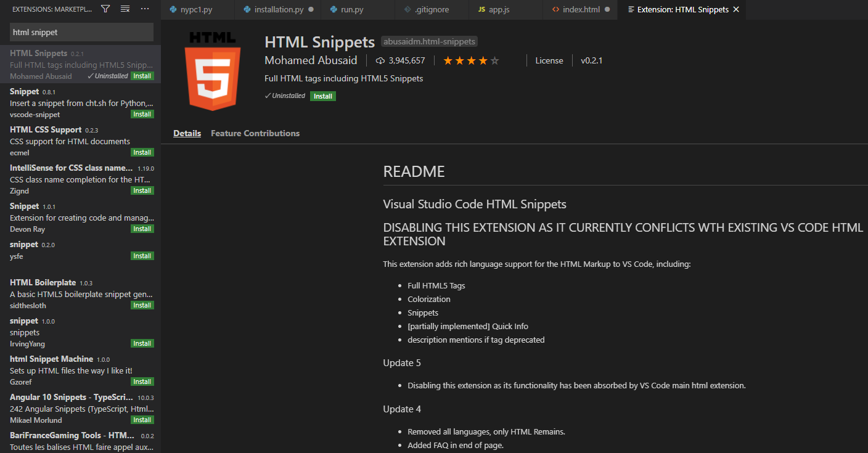Open HTML CSS Support list entry

80,141
